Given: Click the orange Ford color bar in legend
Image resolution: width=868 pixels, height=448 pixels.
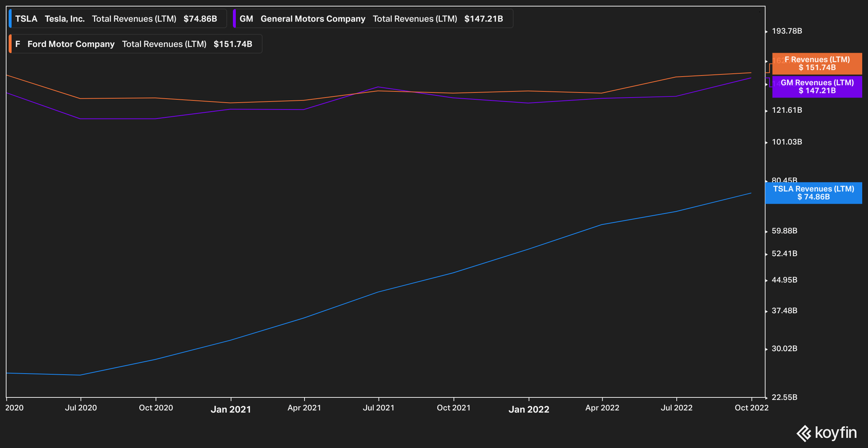Looking at the screenshot, I should pyautogui.click(x=10, y=44).
